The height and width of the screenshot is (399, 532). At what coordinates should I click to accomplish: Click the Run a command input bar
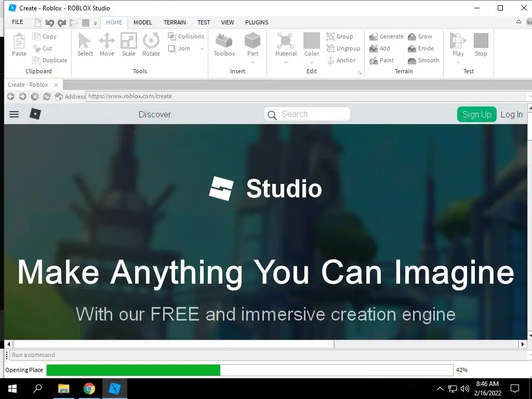[268, 355]
